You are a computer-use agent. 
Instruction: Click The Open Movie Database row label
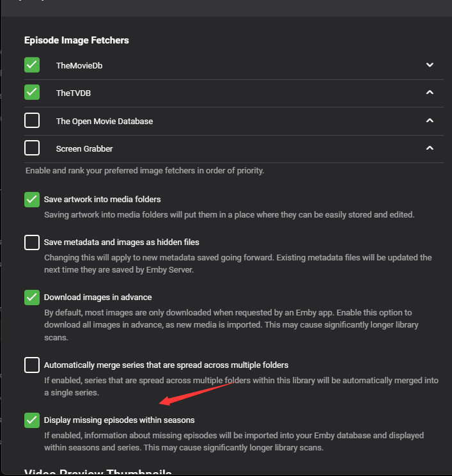pos(104,121)
